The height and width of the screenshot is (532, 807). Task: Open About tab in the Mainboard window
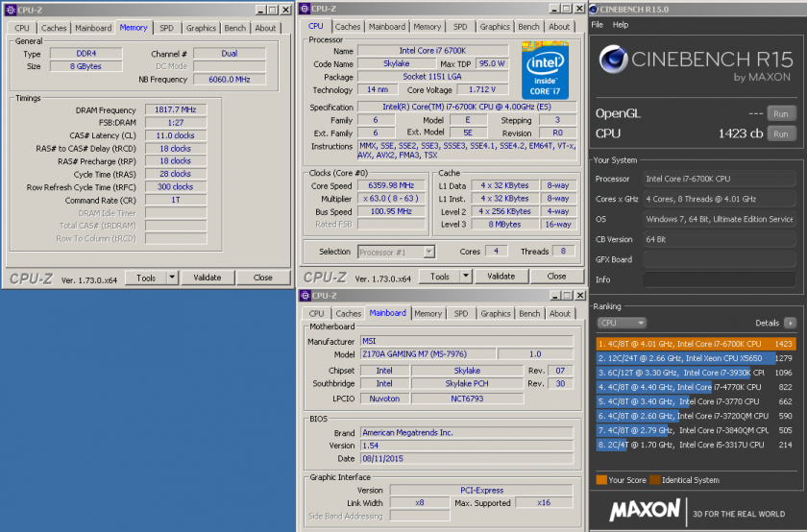(559, 313)
